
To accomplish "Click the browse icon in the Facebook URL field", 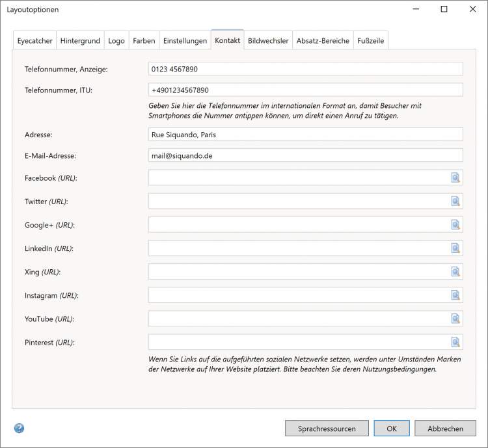I will point(455,178).
